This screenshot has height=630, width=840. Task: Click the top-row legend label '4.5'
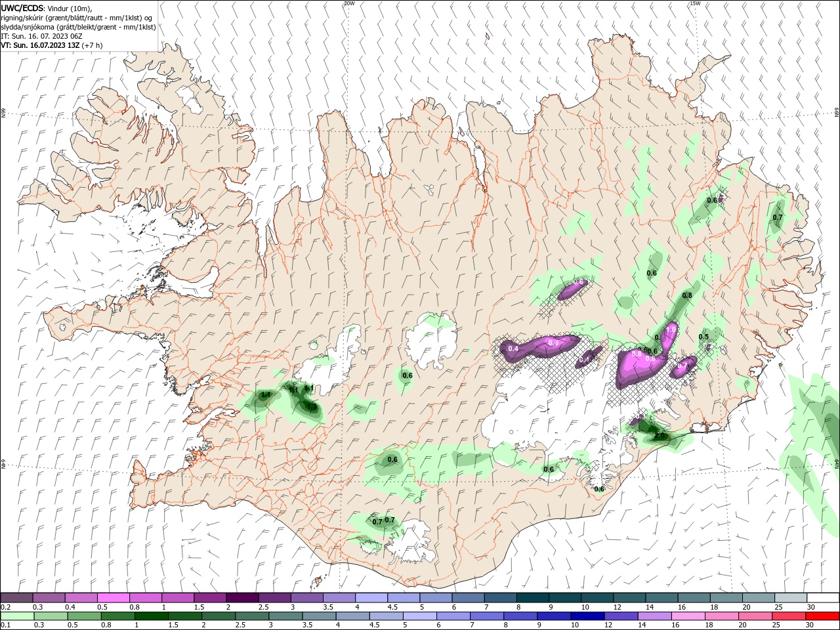tap(392, 607)
